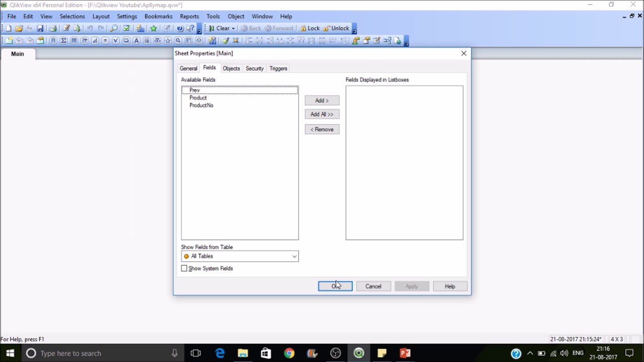644x362 pixels.
Task: Open the Selections menu
Action: tap(72, 16)
